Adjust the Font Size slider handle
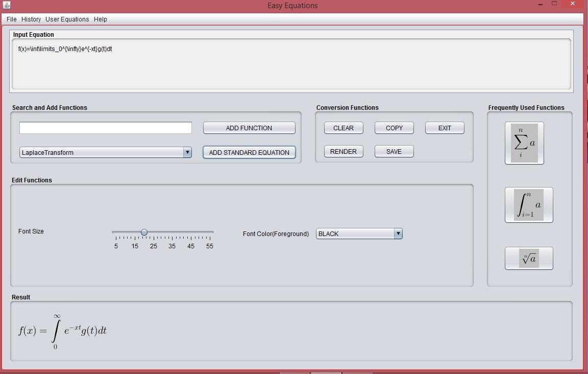Viewport: 588px width, 374px height. [144, 232]
